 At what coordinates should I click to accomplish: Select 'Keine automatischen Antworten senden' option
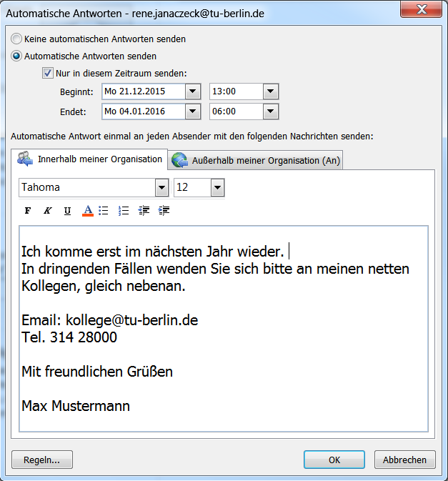point(16,39)
